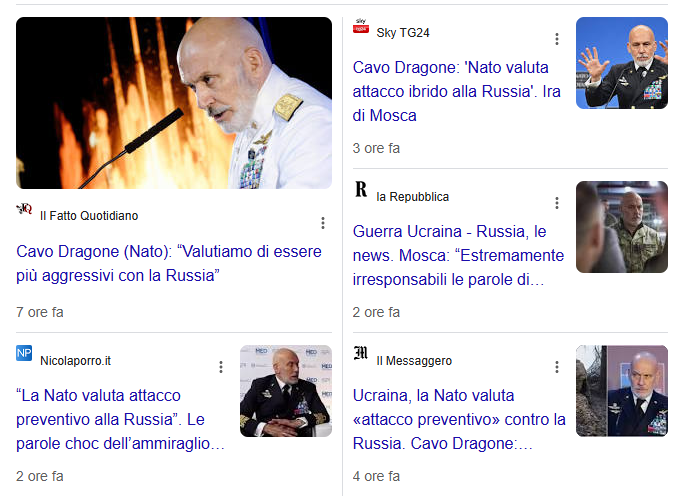Open three-dot menu for Il Messaggero article
The height and width of the screenshot is (498, 683).
pos(557,367)
